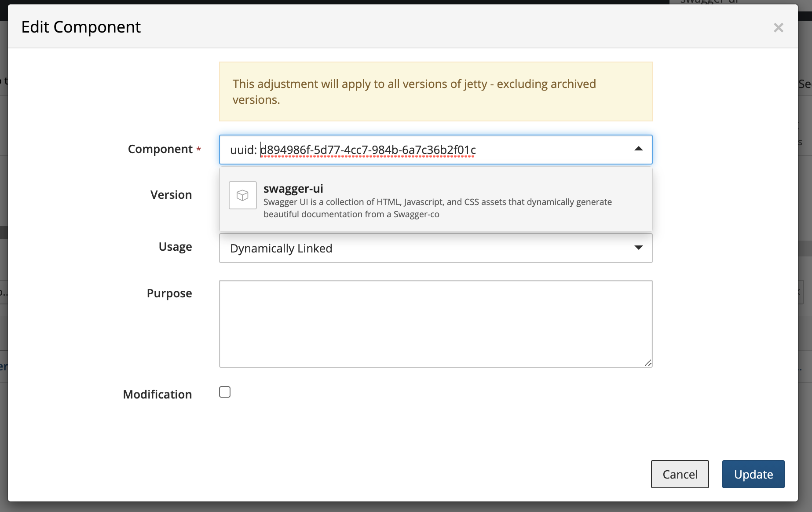Open the Usage dropdown
This screenshot has height=512, width=812.
coord(637,248)
